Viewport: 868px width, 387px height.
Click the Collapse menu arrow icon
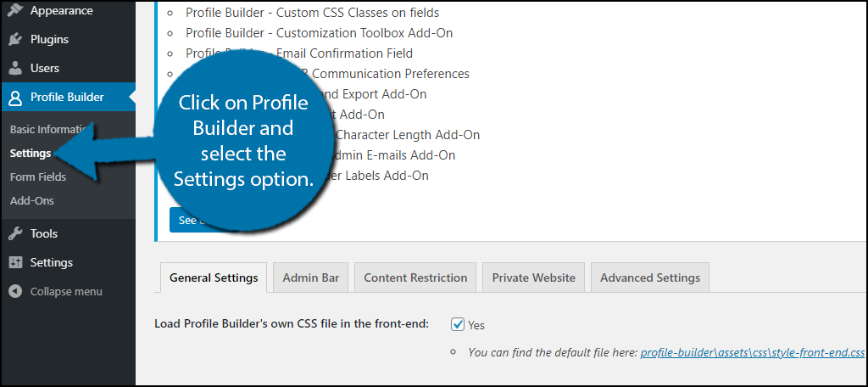point(15,291)
